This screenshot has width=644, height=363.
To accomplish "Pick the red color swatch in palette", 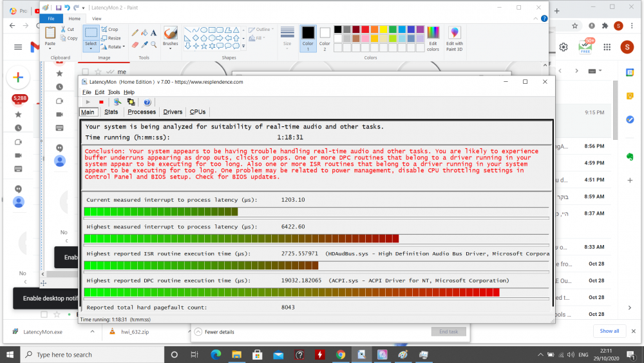I will (366, 29).
